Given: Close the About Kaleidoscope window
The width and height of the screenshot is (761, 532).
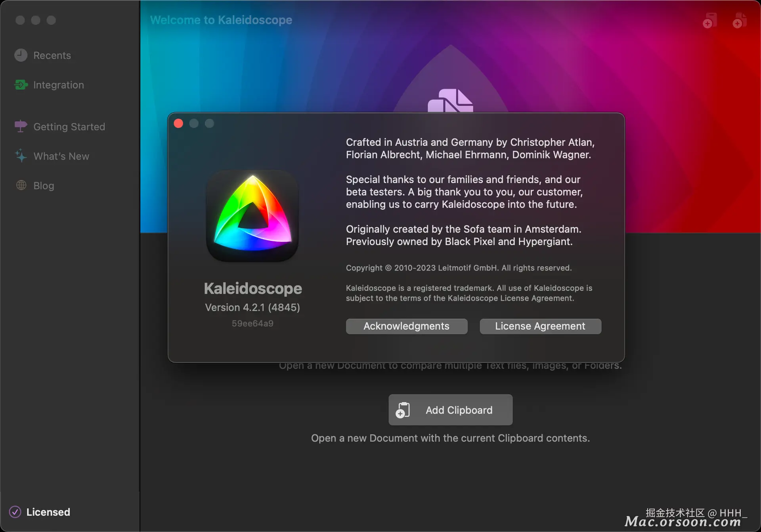Looking at the screenshot, I should (178, 124).
